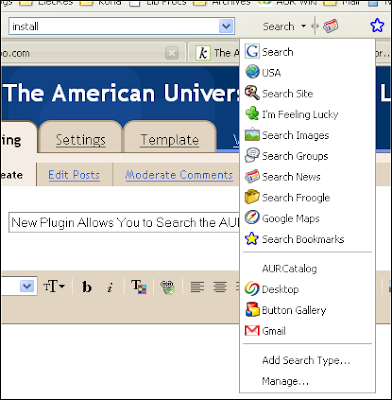Choose Search Froogle entry
Image resolution: width=392 pixels, height=400 pixels.
[307, 198]
